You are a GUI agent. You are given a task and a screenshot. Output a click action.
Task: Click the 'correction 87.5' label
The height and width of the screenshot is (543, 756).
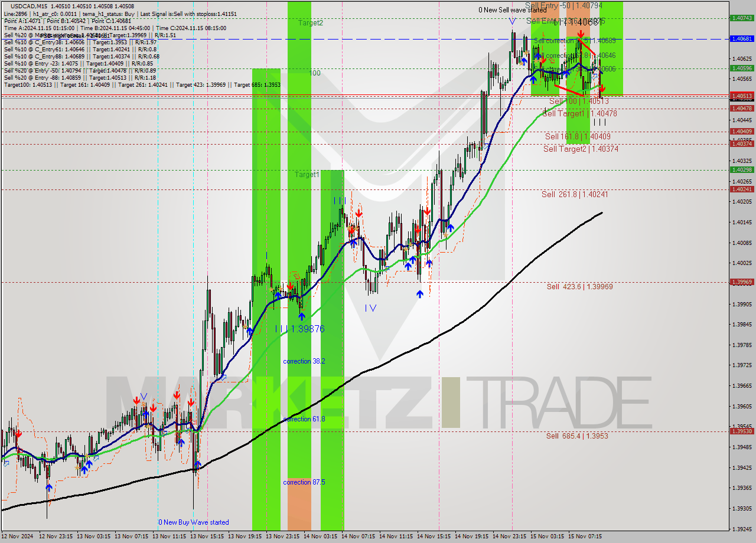click(x=304, y=482)
